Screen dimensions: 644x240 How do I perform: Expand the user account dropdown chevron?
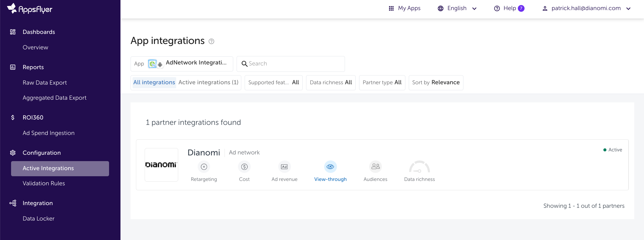[628, 9]
